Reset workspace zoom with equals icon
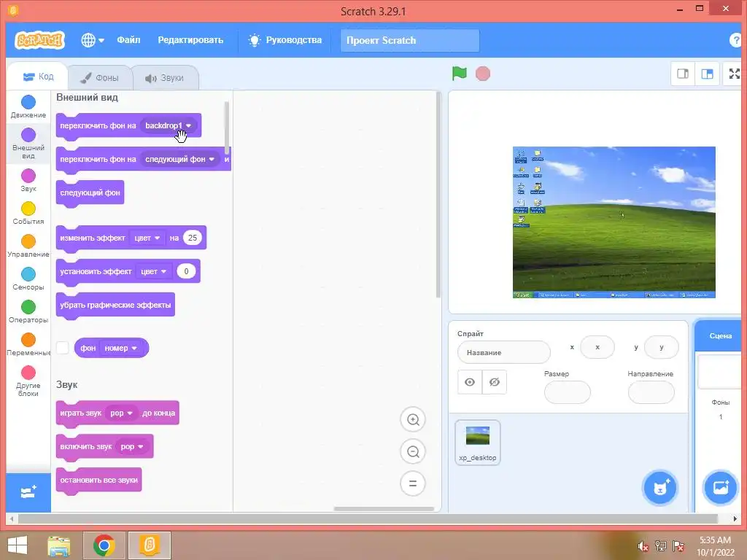The width and height of the screenshot is (747, 560). pos(413,483)
